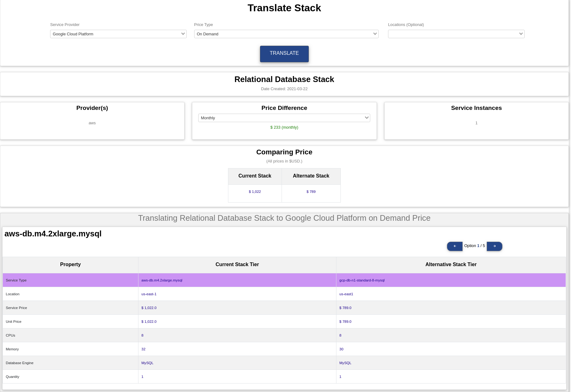Click the alternative stack MySQL engine value
The image size is (571, 392).
(x=345, y=363)
